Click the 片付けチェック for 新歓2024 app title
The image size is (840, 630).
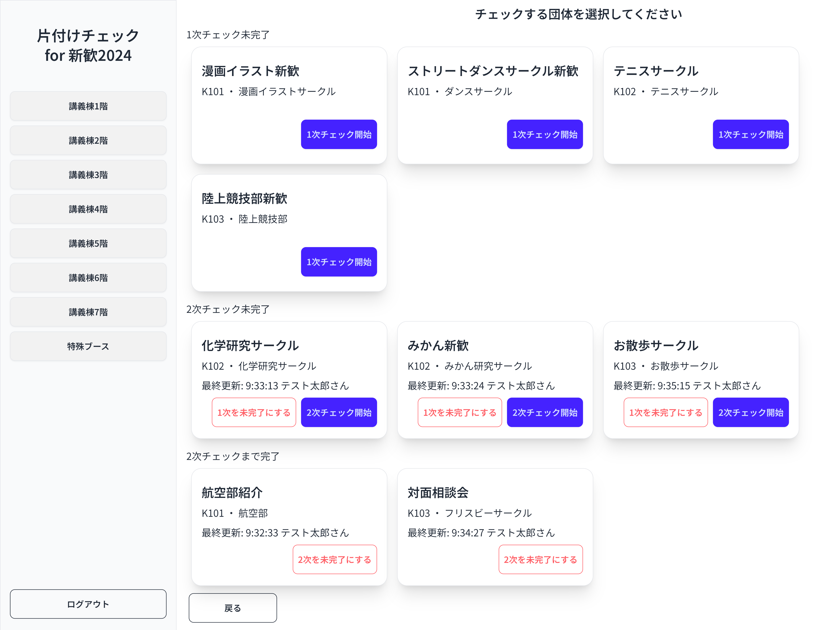click(x=88, y=46)
